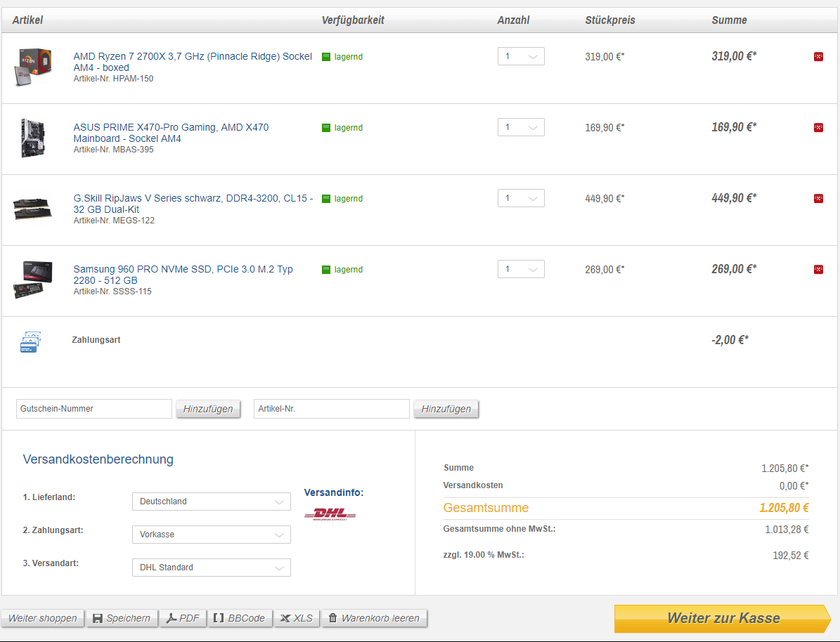Click the -2,00 € Zahlungsart discount
The image size is (840, 642).
[x=730, y=340]
